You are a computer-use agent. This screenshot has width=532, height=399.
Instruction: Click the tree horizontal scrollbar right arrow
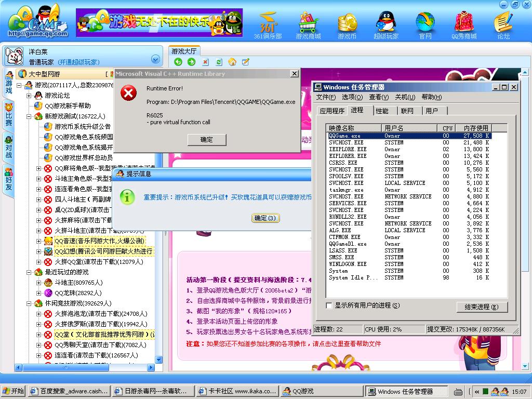click(151, 367)
